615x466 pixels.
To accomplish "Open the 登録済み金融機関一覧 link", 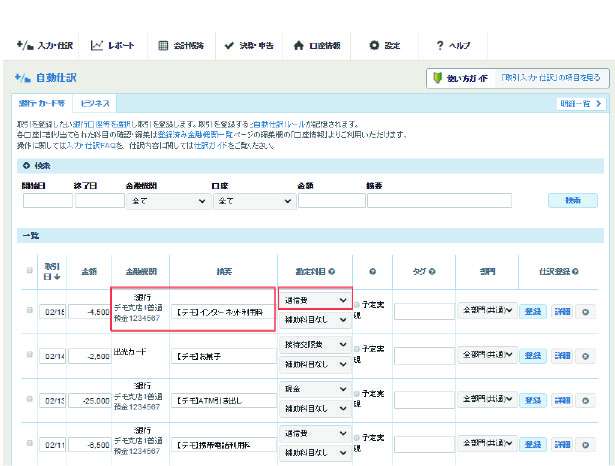I will (x=195, y=135).
